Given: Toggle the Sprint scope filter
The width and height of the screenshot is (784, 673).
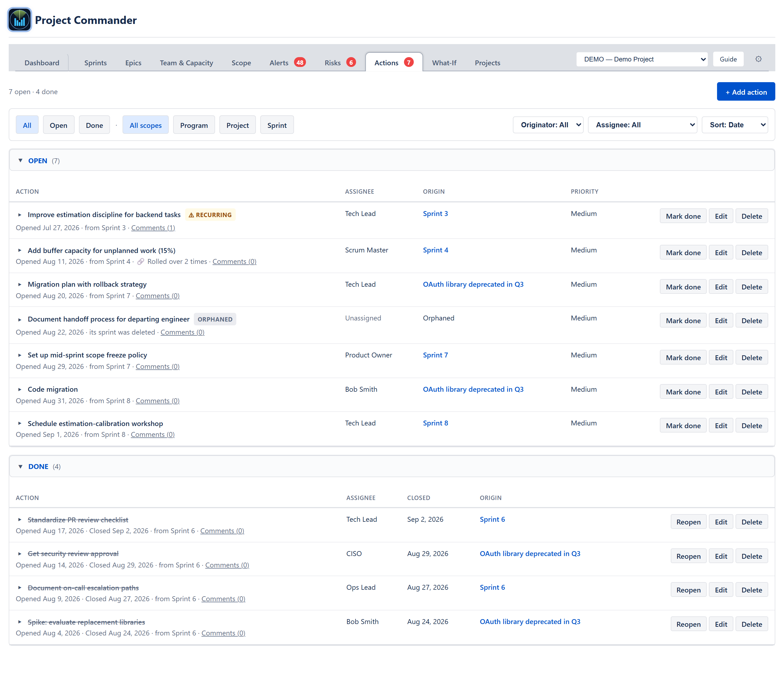Looking at the screenshot, I should 277,125.
